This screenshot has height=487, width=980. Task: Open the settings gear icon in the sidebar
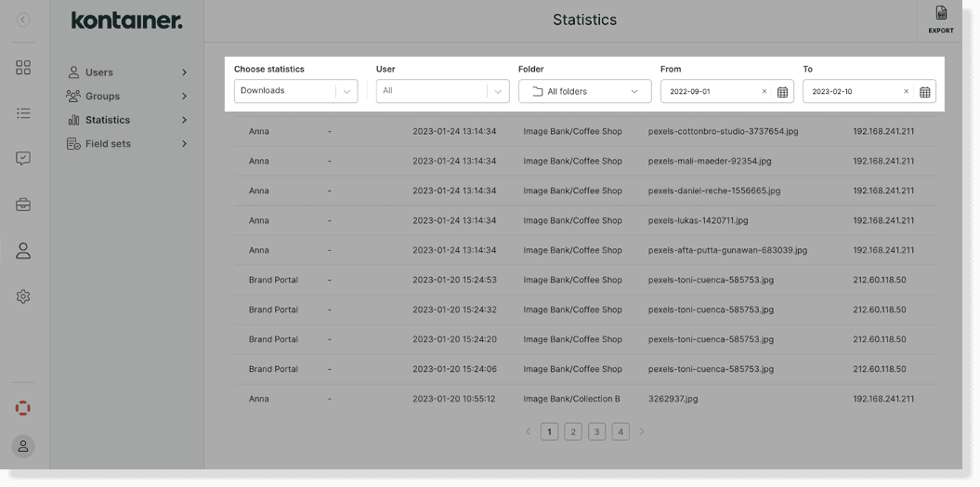pyautogui.click(x=23, y=296)
